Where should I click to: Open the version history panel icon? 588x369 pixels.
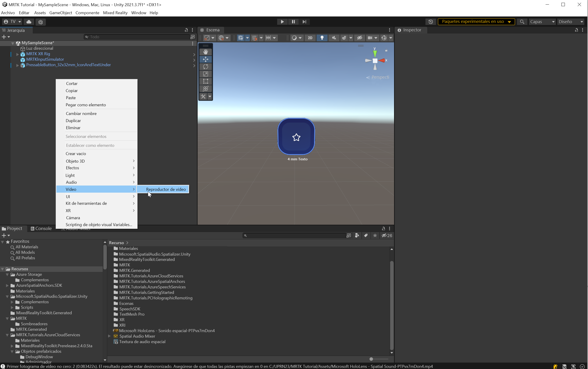430,22
